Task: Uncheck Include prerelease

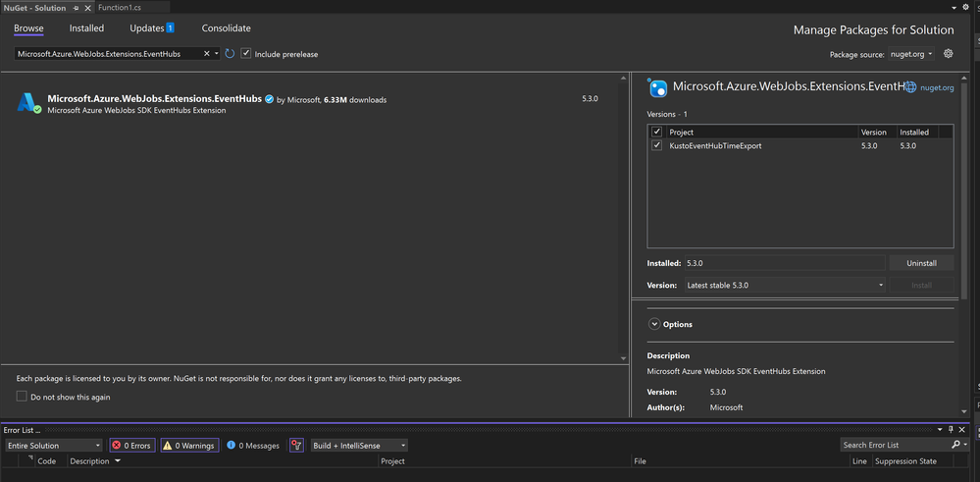Action: click(x=246, y=54)
